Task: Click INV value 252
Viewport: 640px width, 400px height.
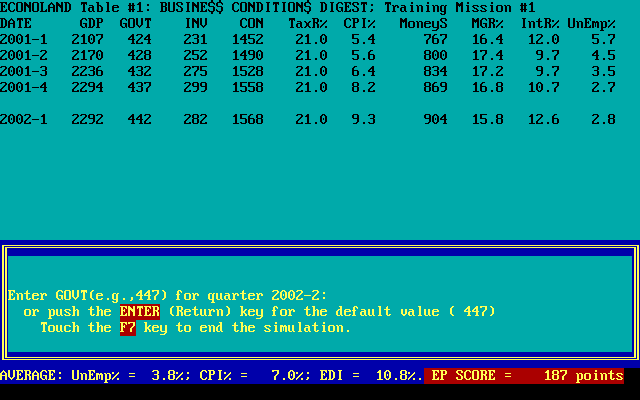Action: tap(196, 56)
